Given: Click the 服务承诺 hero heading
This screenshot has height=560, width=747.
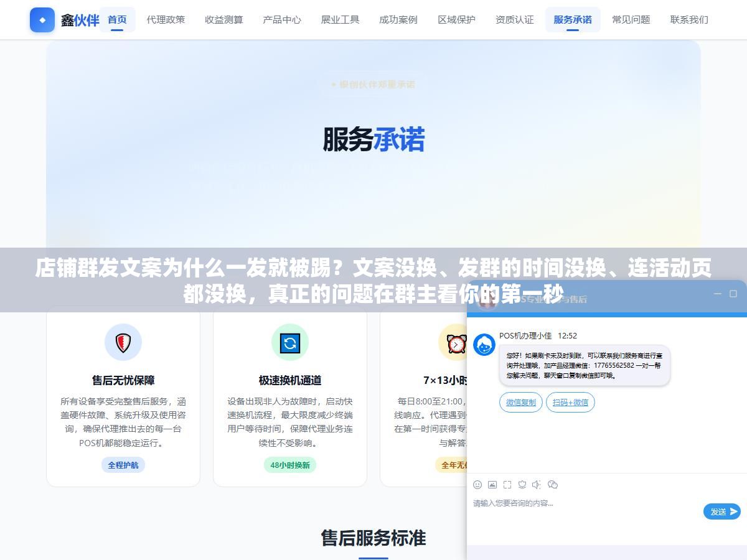Looking at the screenshot, I should pyautogui.click(x=374, y=139).
